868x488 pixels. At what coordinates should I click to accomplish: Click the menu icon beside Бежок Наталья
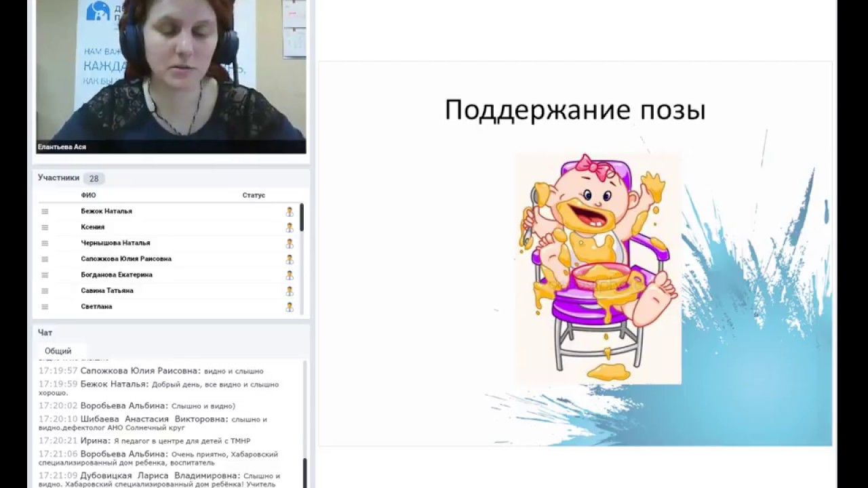point(45,211)
